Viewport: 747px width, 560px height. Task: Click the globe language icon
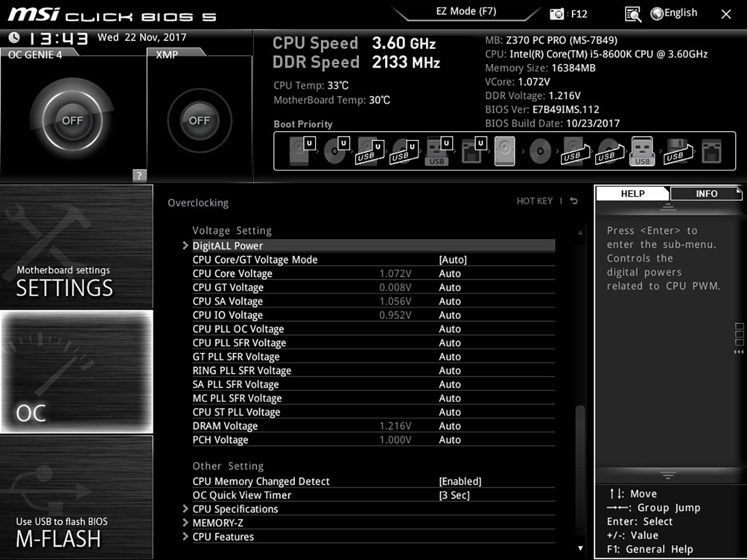(657, 13)
